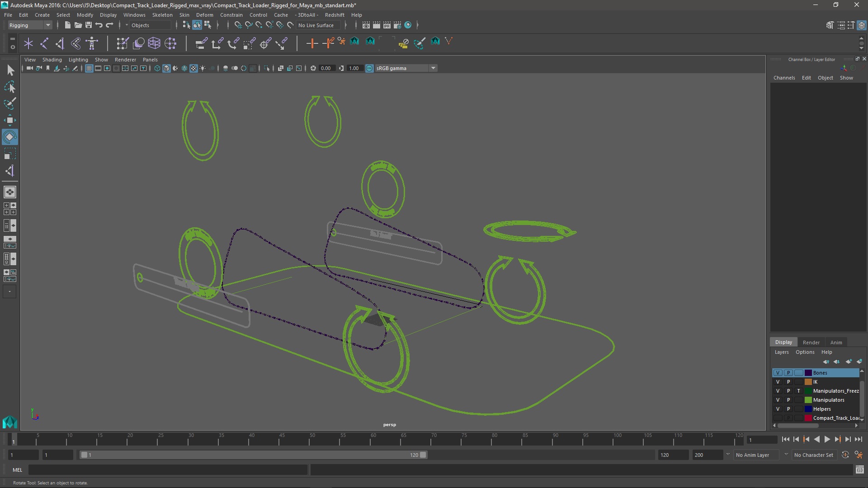The image size is (868, 488).
Task: Activate the Move tool
Action: point(10,120)
